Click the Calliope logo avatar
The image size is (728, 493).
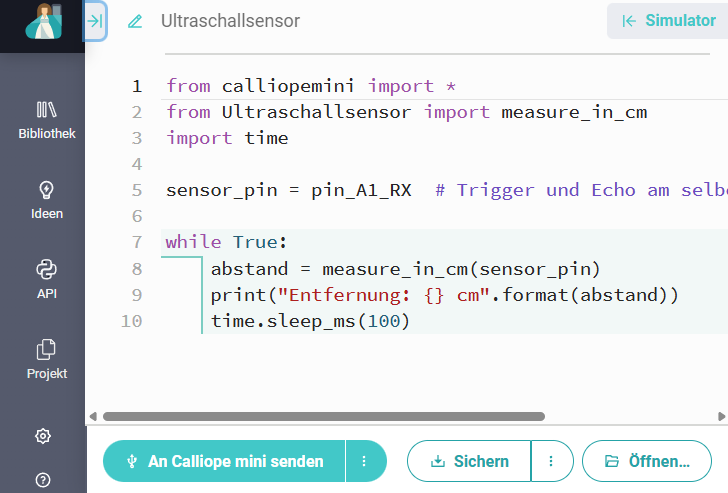[45, 22]
